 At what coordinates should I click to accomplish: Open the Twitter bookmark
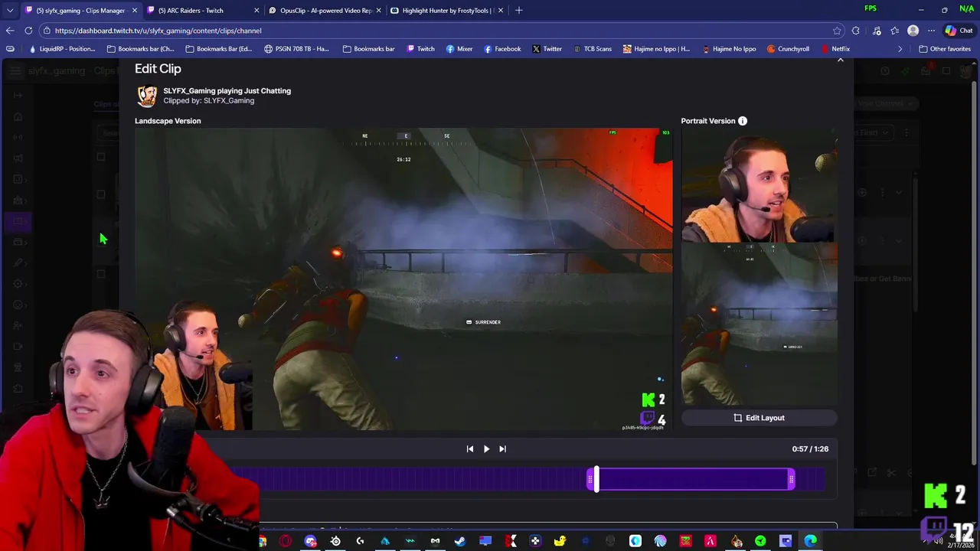tap(547, 49)
